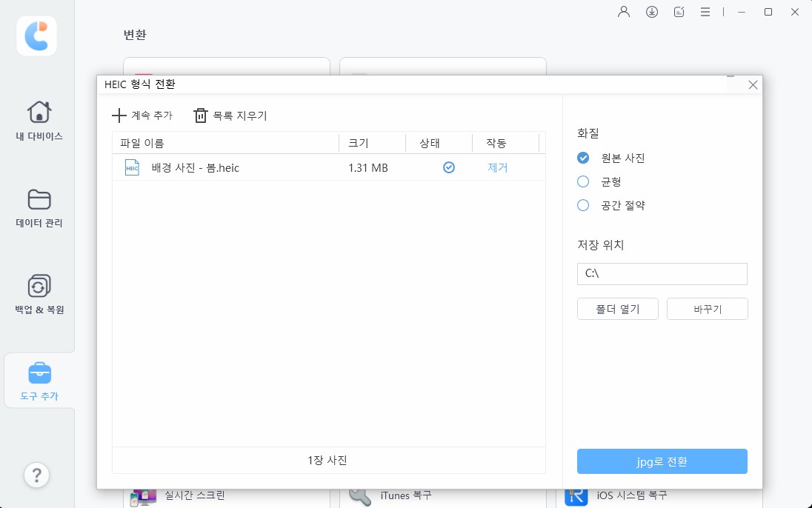Click the jpg로 전환 convert button
The image size is (812, 508).
(x=662, y=461)
